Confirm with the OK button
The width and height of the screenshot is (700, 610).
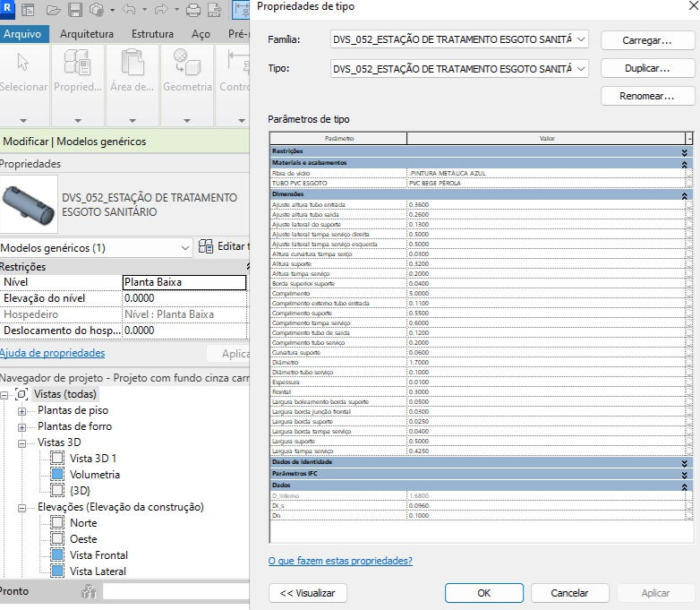[x=484, y=593]
